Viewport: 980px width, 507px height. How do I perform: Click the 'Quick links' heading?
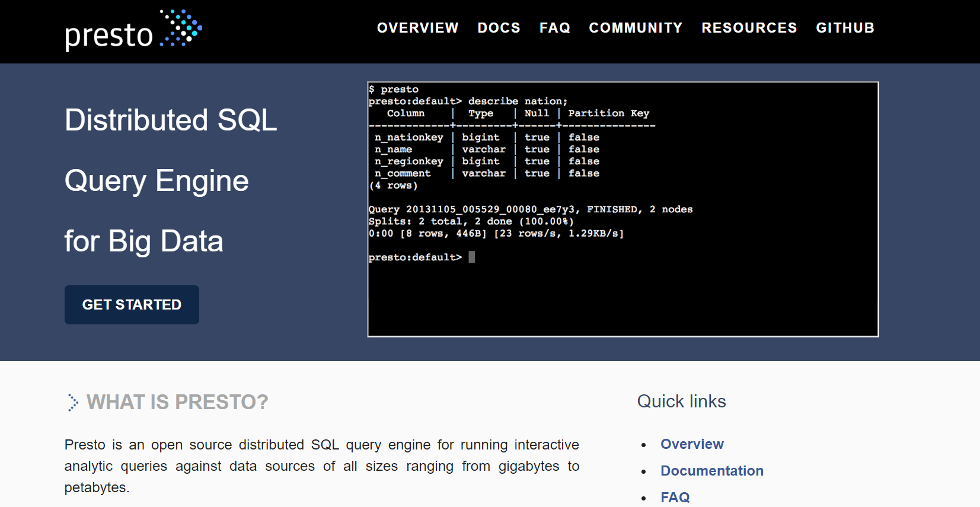[681, 401]
